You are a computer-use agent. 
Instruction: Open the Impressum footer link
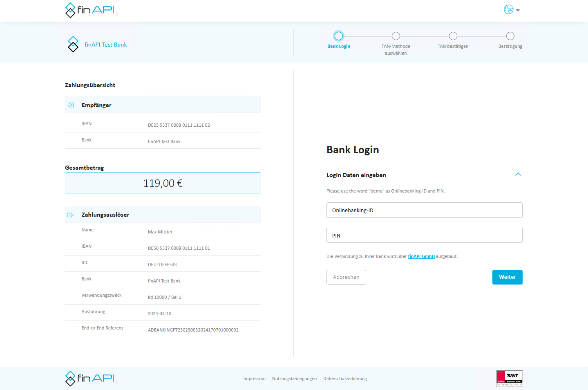255,379
